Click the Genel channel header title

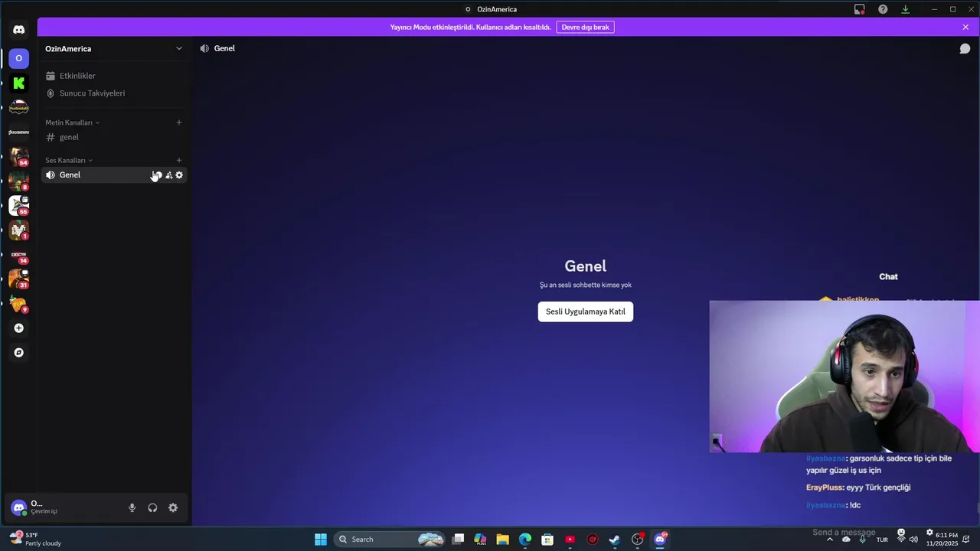point(224,48)
